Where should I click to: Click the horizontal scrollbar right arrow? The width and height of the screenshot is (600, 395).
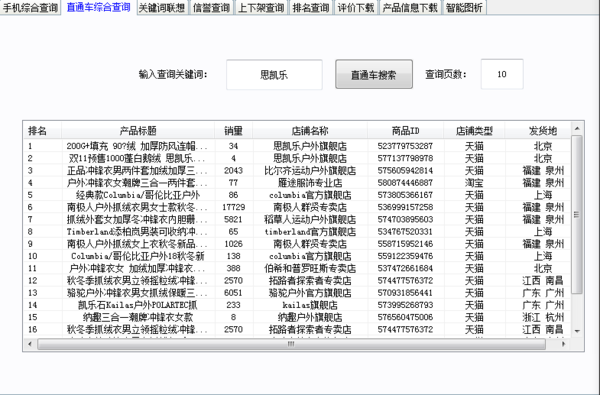click(x=563, y=344)
